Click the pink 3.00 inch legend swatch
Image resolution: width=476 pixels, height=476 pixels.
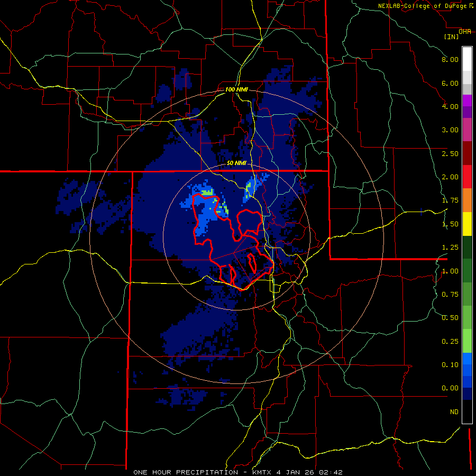pyautogui.click(x=467, y=130)
